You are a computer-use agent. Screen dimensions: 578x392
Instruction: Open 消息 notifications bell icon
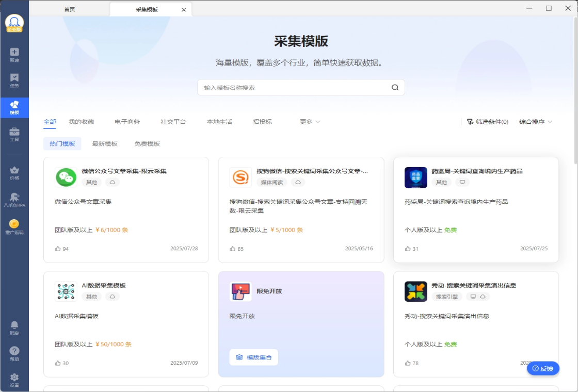point(14,325)
